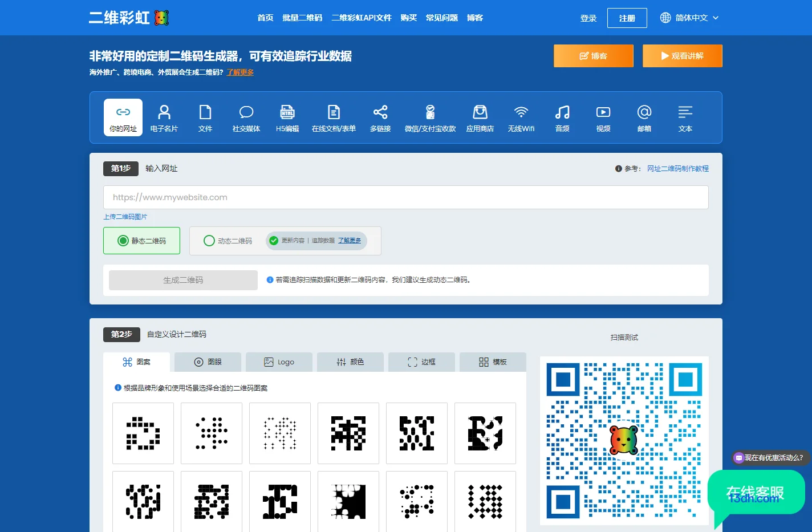Open 简体中文 language dropdown

pos(690,18)
